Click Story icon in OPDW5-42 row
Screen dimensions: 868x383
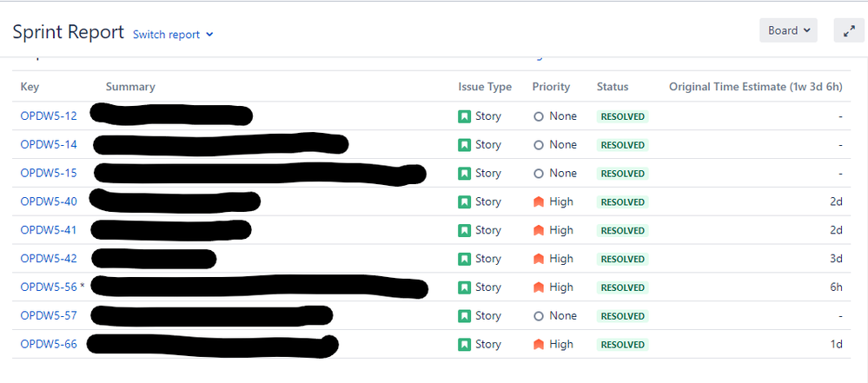click(465, 259)
